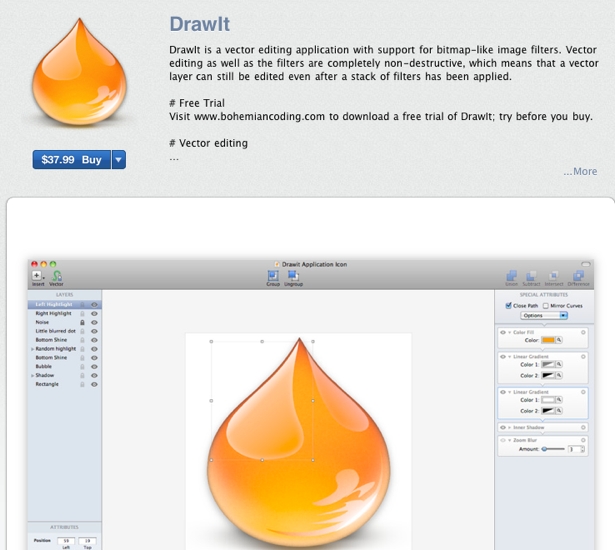Viewport: 615px width, 550px height.
Task: Click the DrawIt app title
Action: click(200, 24)
